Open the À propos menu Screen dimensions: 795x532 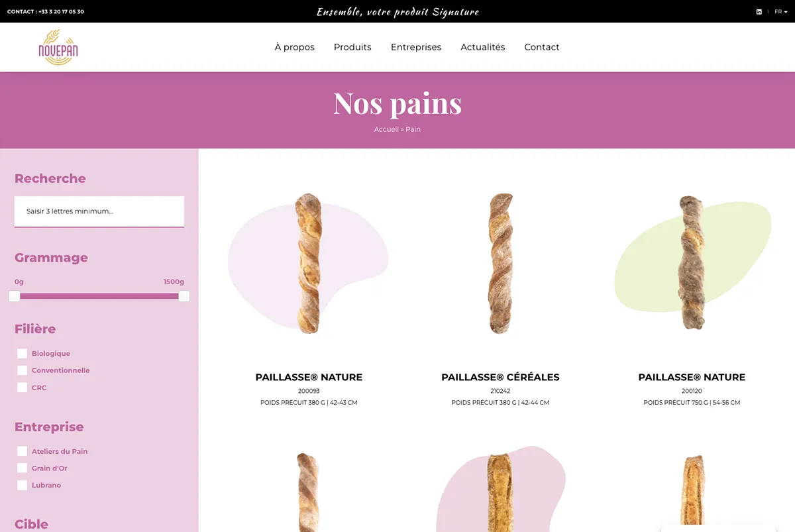click(x=295, y=47)
